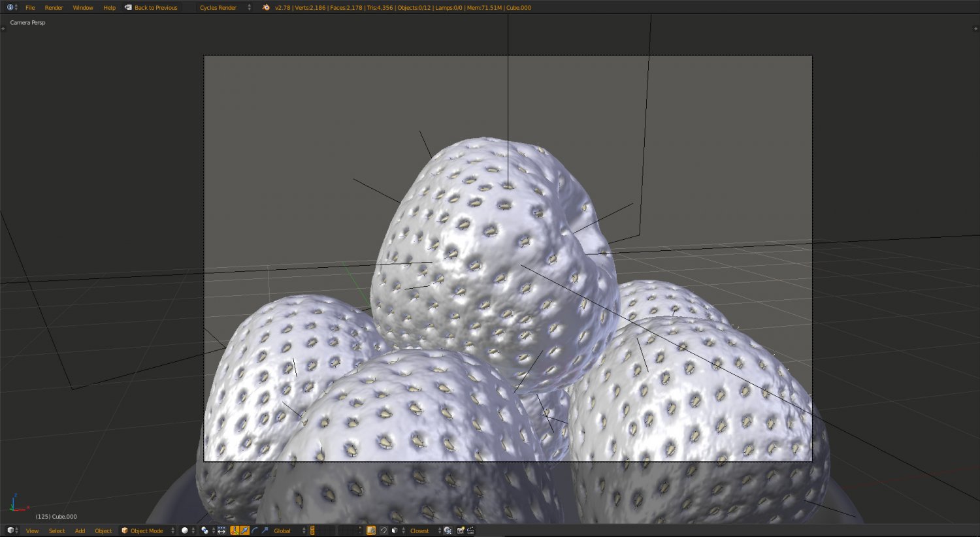Click Back to Previous button
The width and height of the screenshot is (980, 537).
click(x=155, y=7)
